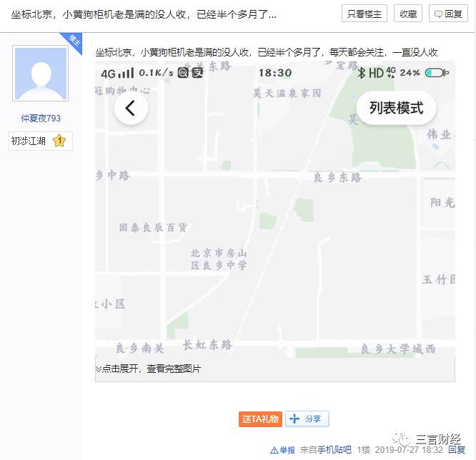The width and height of the screenshot is (476, 460).
Task: Click the plus 分享 share button
Action: click(307, 419)
